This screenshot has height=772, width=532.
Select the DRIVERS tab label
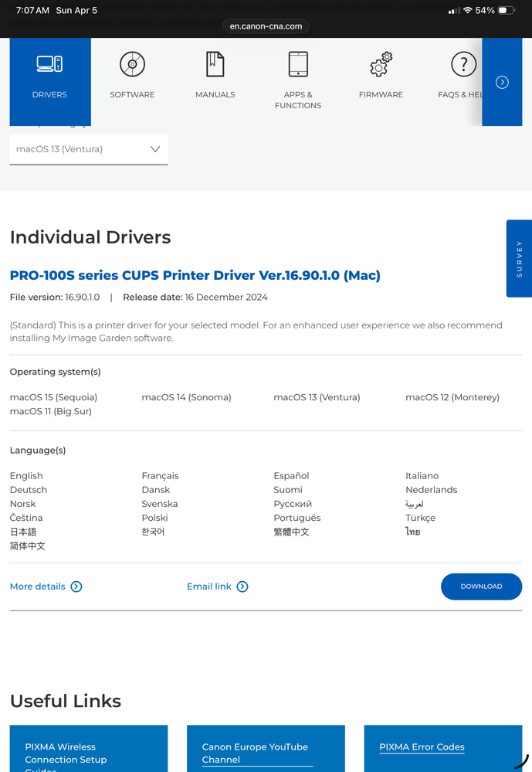click(49, 94)
